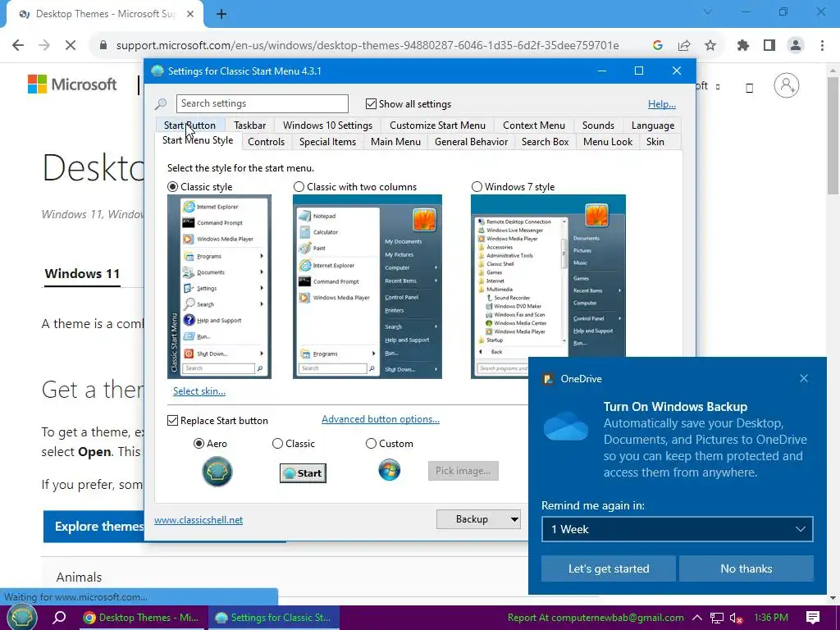Open the Sounds tab

click(598, 126)
